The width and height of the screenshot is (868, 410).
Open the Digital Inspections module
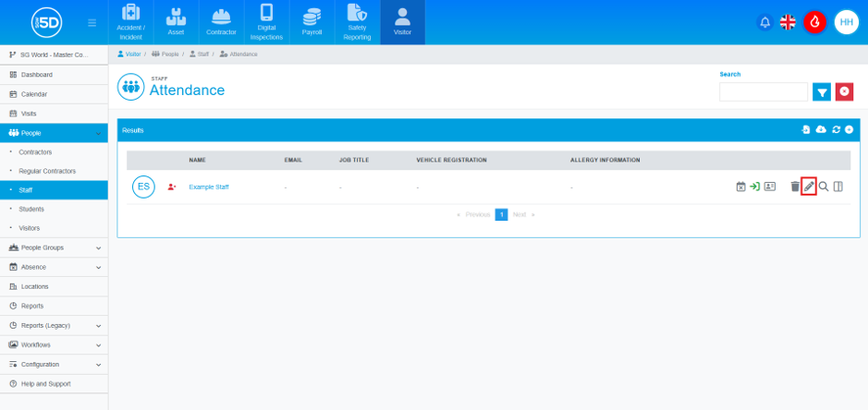(x=266, y=22)
